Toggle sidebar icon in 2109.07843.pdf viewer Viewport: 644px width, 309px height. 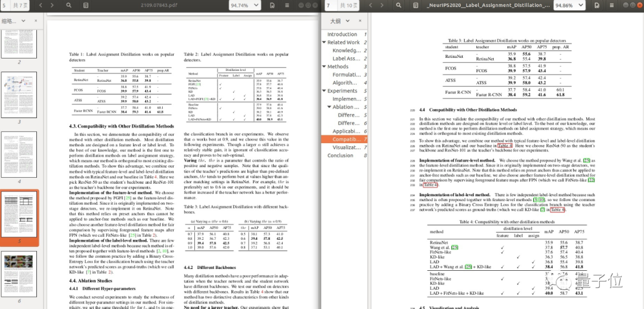(86, 6)
